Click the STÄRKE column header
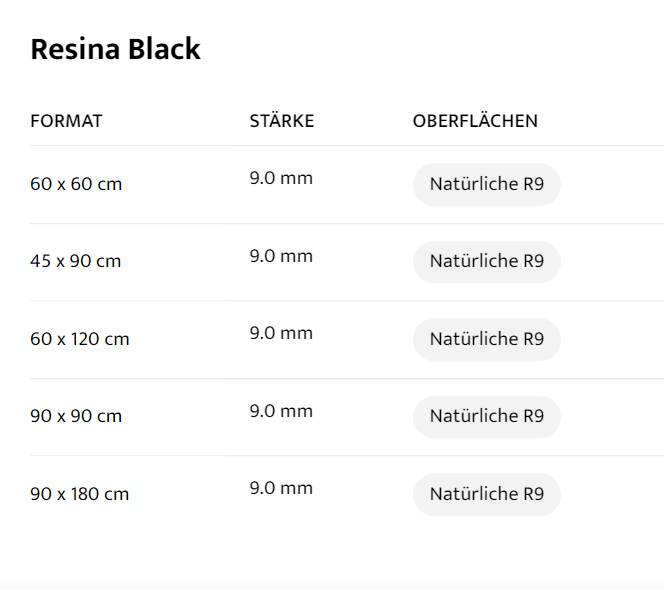 [281, 121]
